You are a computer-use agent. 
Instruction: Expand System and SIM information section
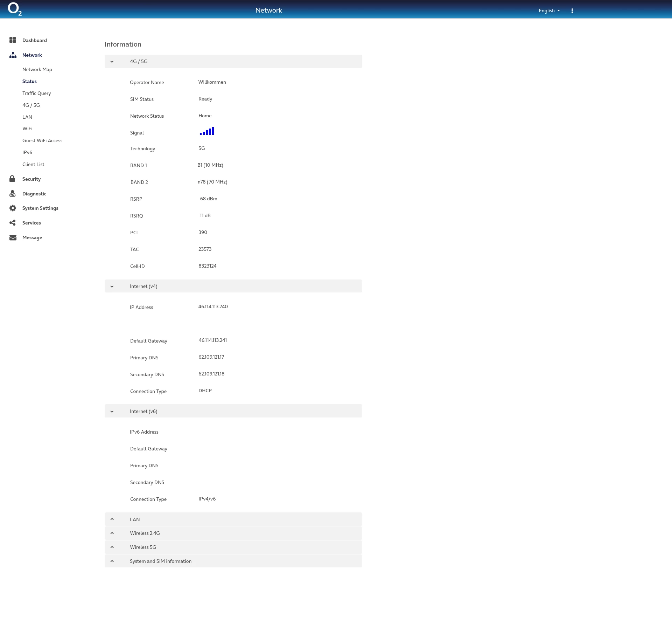click(x=112, y=561)
